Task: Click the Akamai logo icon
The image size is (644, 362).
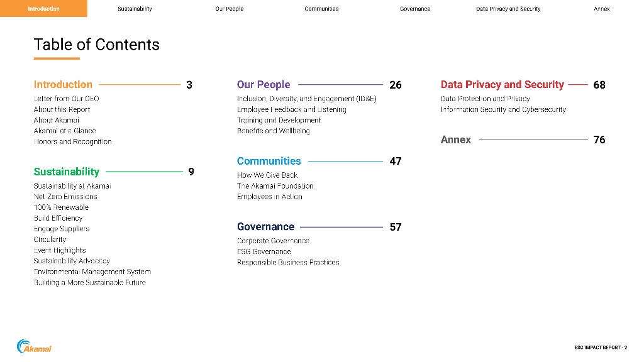Action: 34,346
